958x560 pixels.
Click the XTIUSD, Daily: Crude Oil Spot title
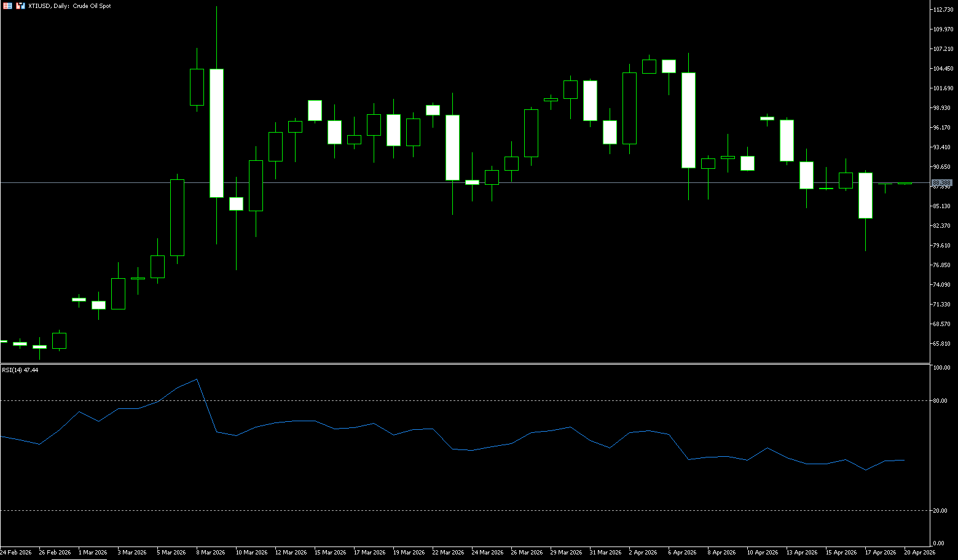69,6
